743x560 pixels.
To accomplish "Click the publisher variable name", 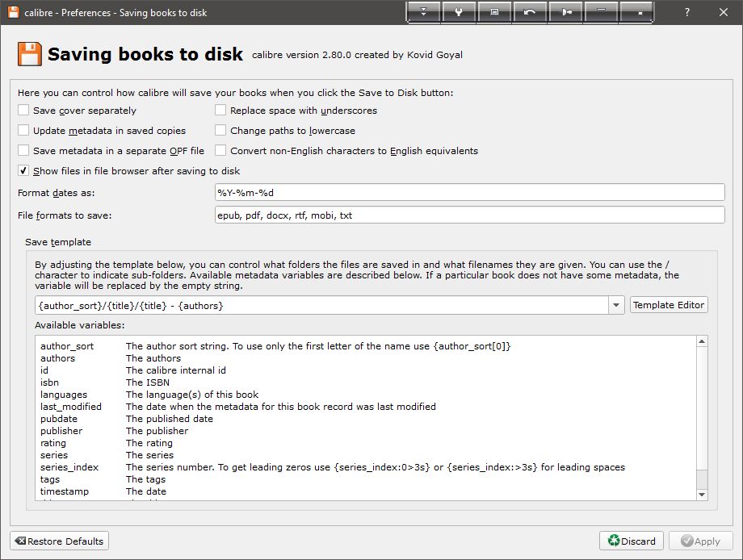I will click(x=61, y=431).
